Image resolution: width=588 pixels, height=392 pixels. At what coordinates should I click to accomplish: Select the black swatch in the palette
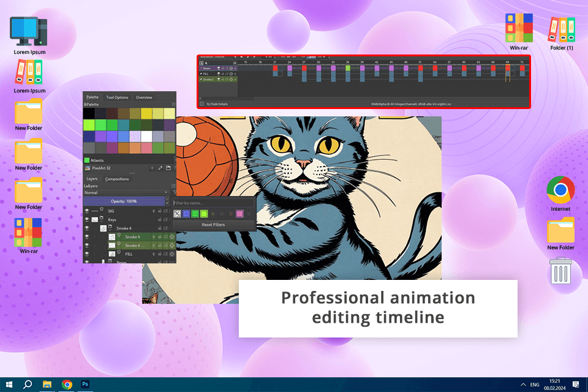pos(89,113)
